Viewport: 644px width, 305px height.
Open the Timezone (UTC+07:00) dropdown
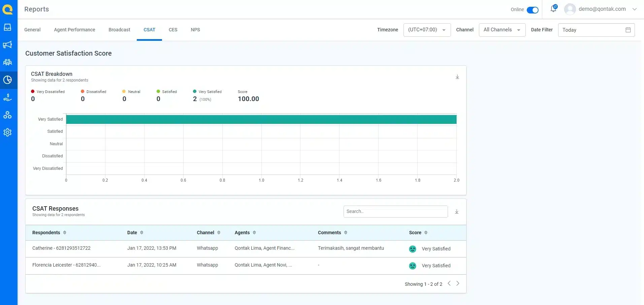[x=427, y=30]
